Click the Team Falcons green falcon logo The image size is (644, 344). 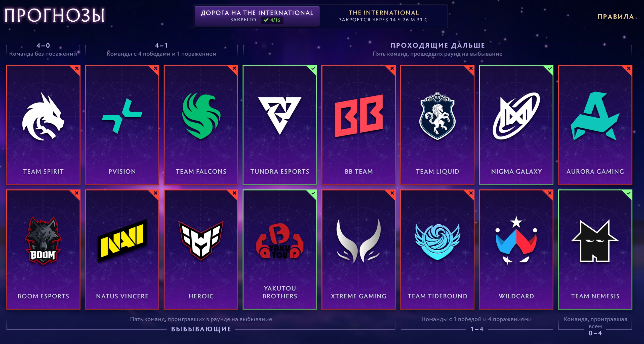coord(201,116)
